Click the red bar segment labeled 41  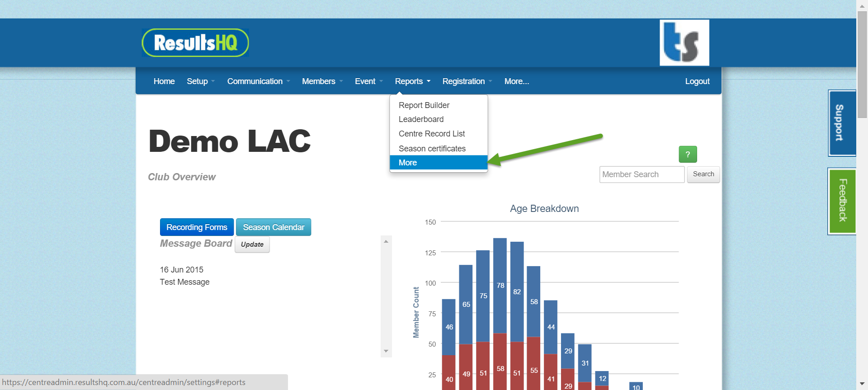point(551,372)
